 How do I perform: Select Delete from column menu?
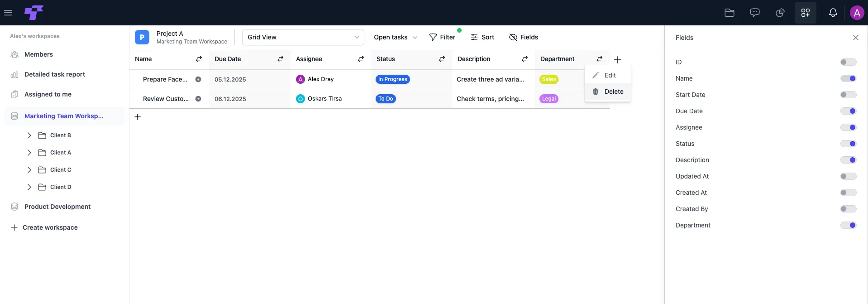tap(608, 92)
